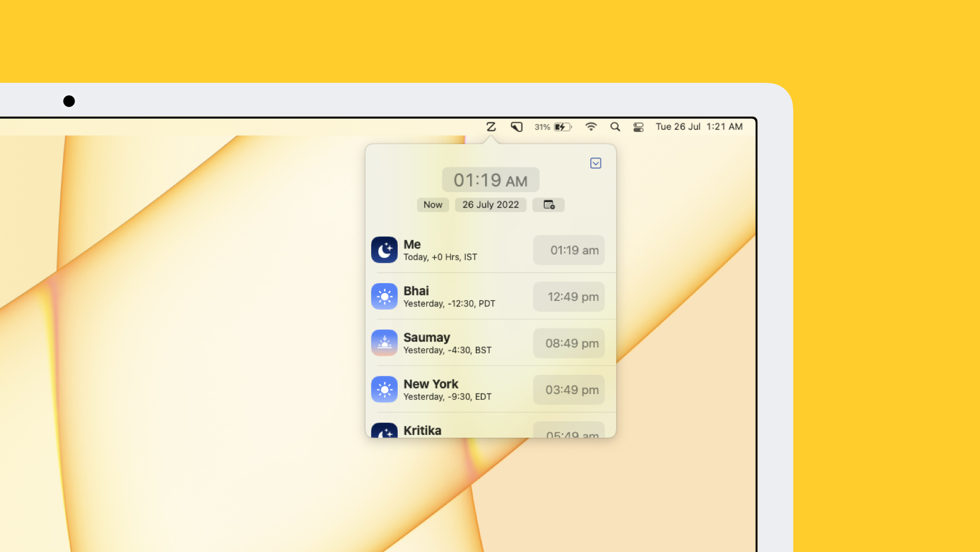Open the tag-shaped menu bar icon
Image resolution: width=980 pixels, height=552 pixels.
click(x=517, y=127)
